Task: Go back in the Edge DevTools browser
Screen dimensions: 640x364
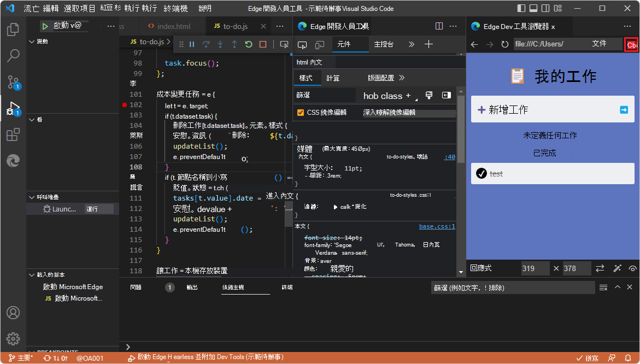Action: click(x=474, y=44)
